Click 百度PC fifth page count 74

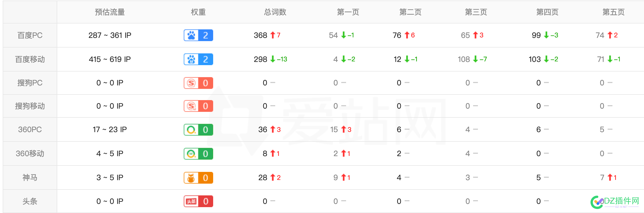pyautogui.click(x=600, y=35)
